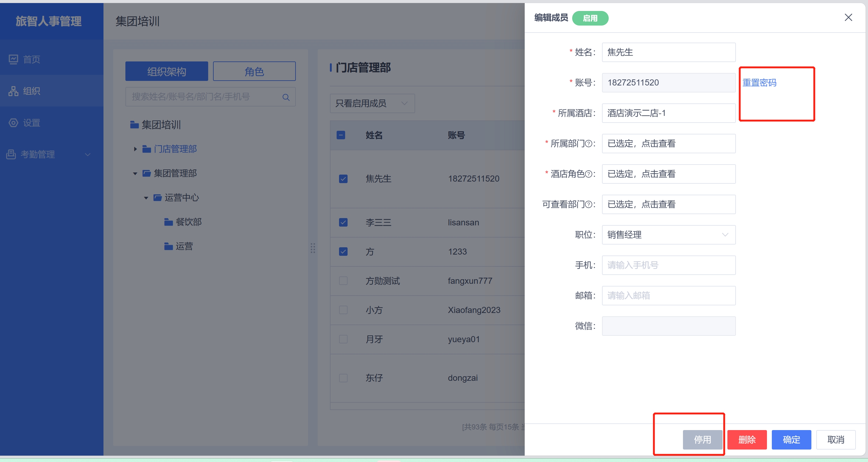Viewport: 868px width, 462px height.
Task: Click the Home (首页) sidebar icon
Action: pyautogui.click(x=13, y=59)
